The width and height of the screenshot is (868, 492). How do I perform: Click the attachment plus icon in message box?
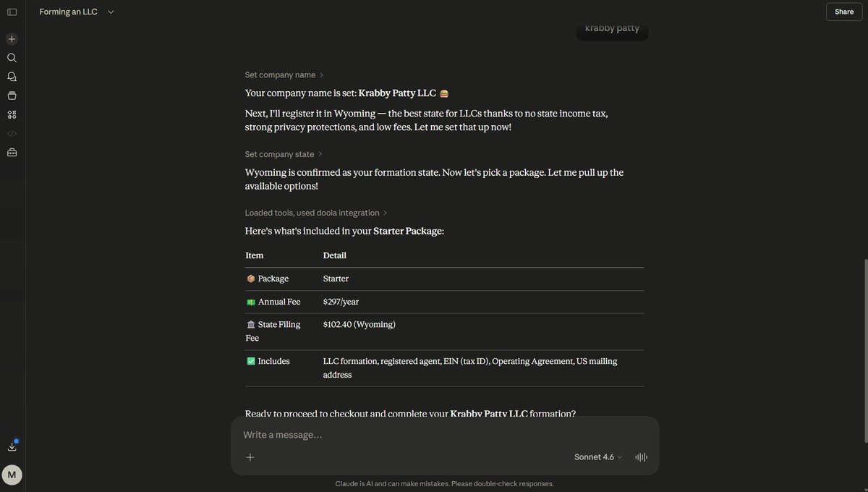(x=250, y=457)
